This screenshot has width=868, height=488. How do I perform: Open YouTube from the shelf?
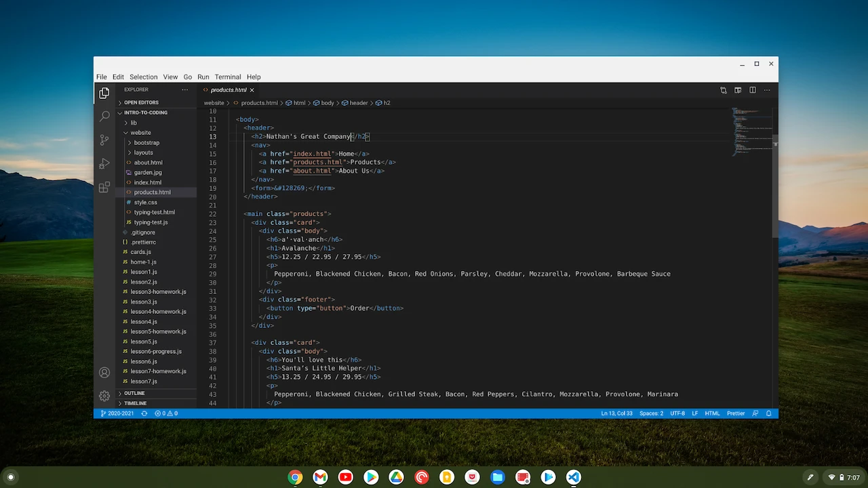pos(346,477)
